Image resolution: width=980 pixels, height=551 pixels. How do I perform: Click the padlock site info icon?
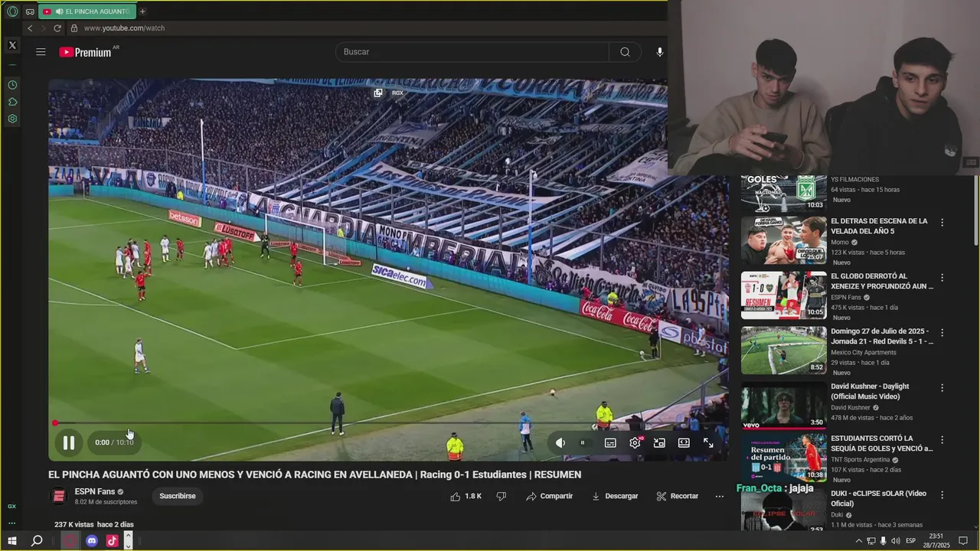[x=74, y=28]
